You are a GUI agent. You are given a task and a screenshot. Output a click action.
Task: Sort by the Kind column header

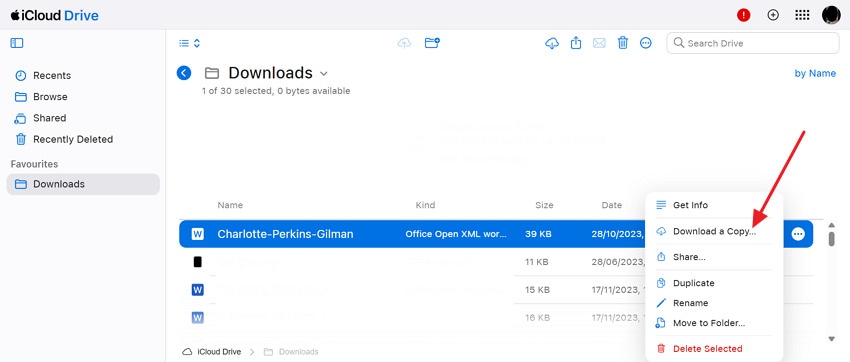[425, 205]
